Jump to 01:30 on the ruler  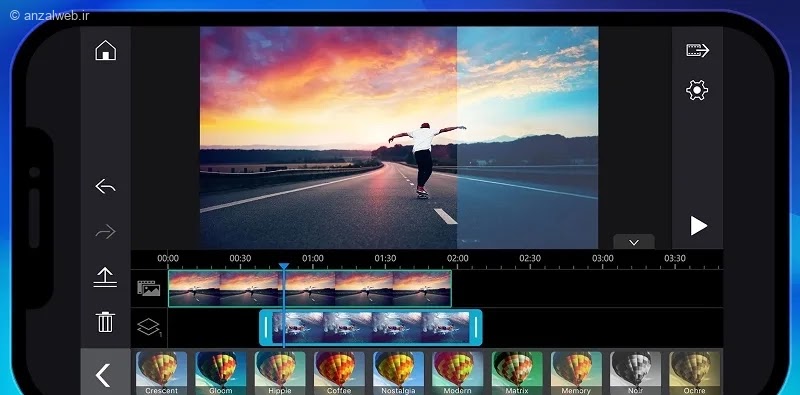(385, 258)
